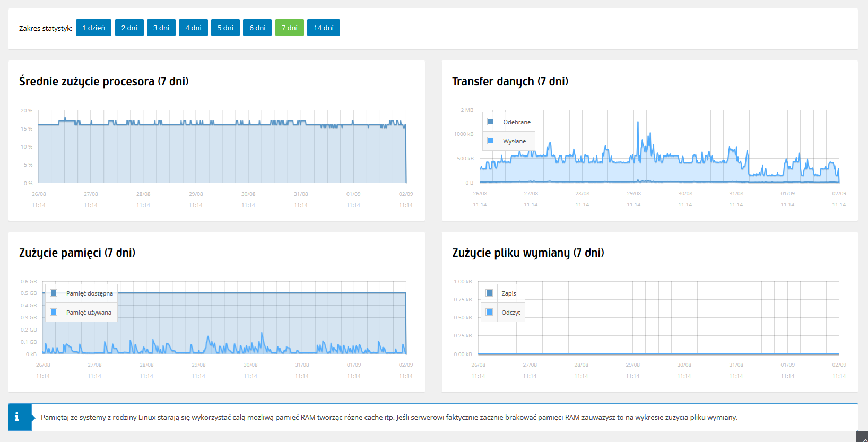Select the 6 dni statistics range
This screenshot has height=442, width=868.
257,28
